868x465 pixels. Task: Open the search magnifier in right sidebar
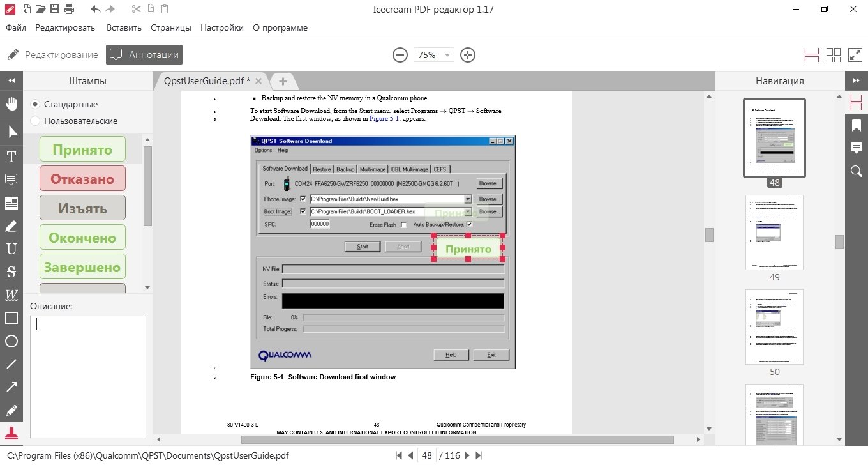click(857, 171)
